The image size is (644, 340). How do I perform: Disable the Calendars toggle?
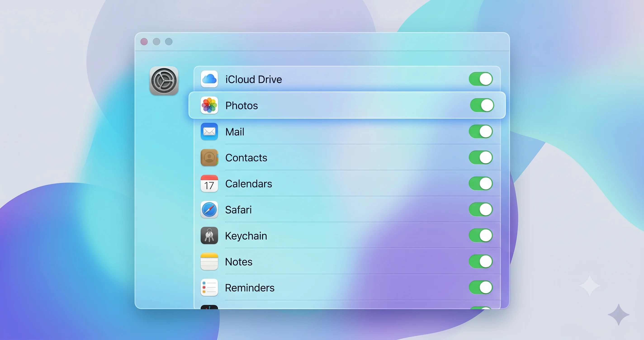pyautogui.click(x=481, y=184)
